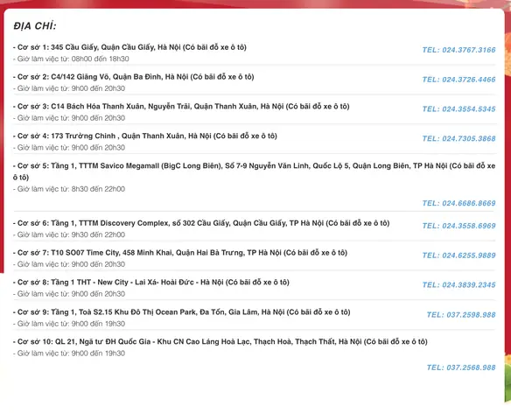Select Cơ sở 3 hours 9h00 đến 20h30
Screen dimensions: 511x420
(69, 118)
